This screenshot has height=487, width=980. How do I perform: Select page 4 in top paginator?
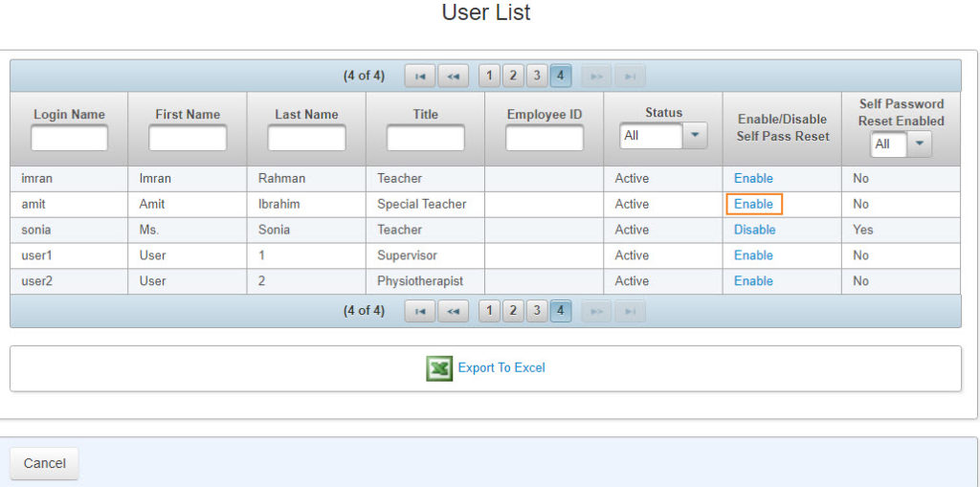tap(561, 77)
